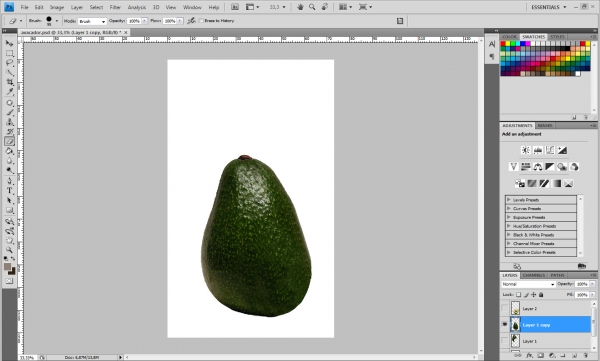Select the Rectangle shape tool
Image resolution: width=600 pixels, height=361 pixels.
[9, 210]
